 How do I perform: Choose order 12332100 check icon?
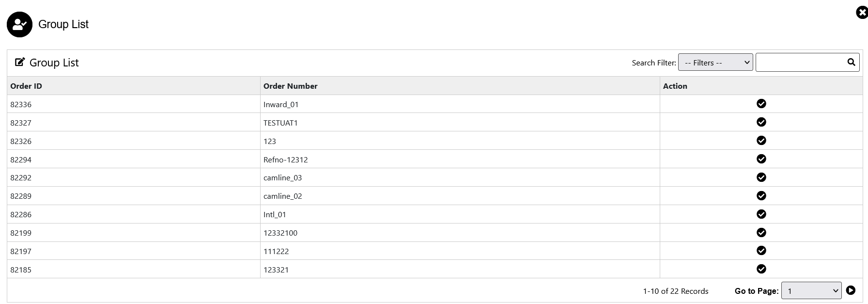click(761, 233)
